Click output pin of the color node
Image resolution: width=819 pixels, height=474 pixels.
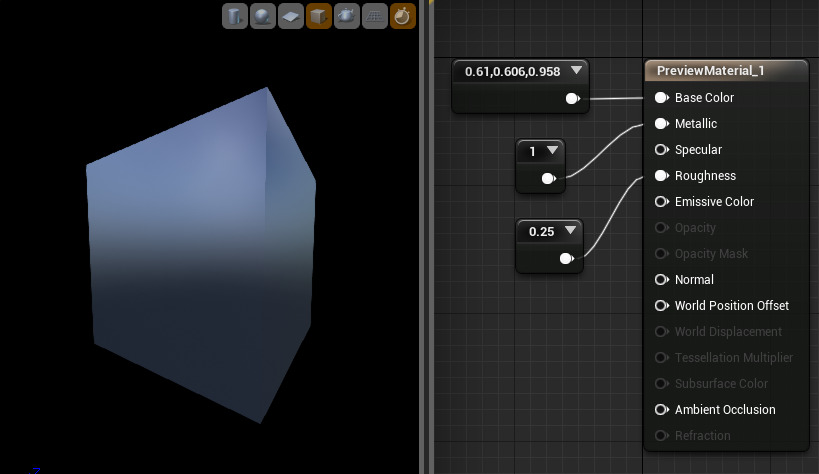point(573,98)
